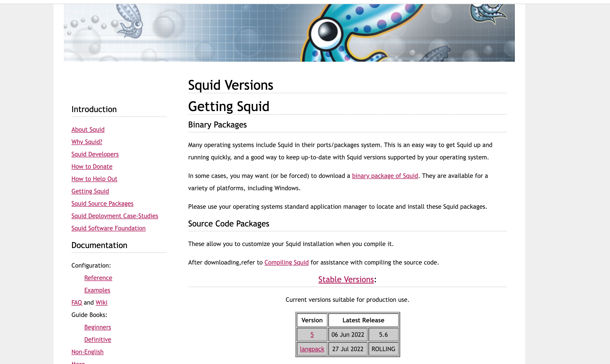The height and width of the screenshot is (364, 610).
Task: Open langpack link in versions table
Action: click(312, 349)
